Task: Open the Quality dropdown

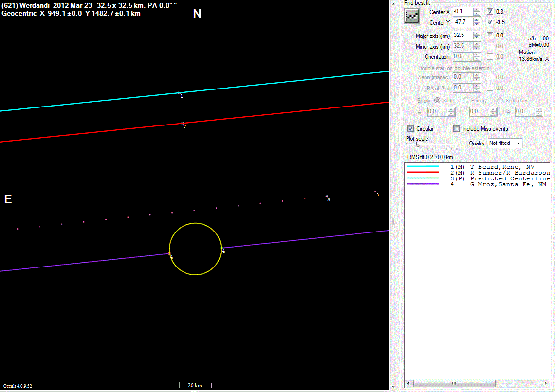Action: (505, 143)
